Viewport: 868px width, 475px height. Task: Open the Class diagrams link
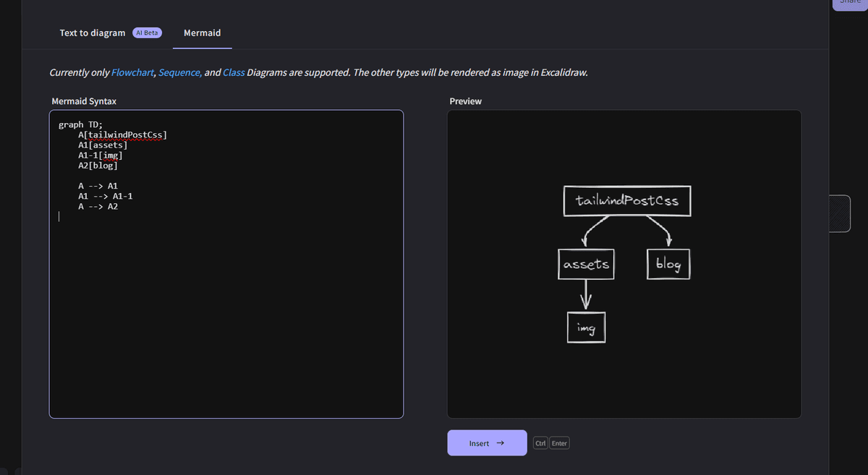click(234, 73)
